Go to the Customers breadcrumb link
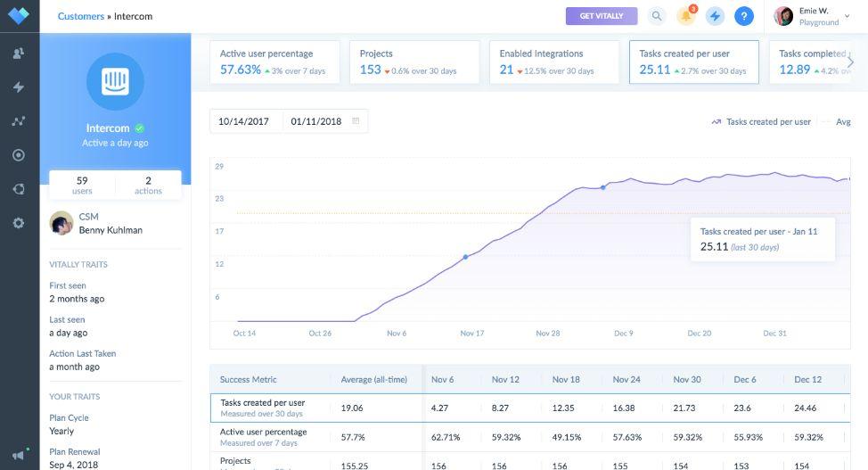 click(81, 16)
